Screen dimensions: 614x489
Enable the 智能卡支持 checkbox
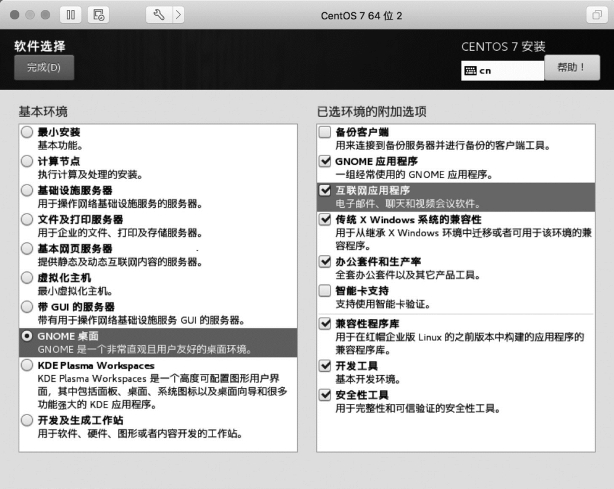(325, 291)
